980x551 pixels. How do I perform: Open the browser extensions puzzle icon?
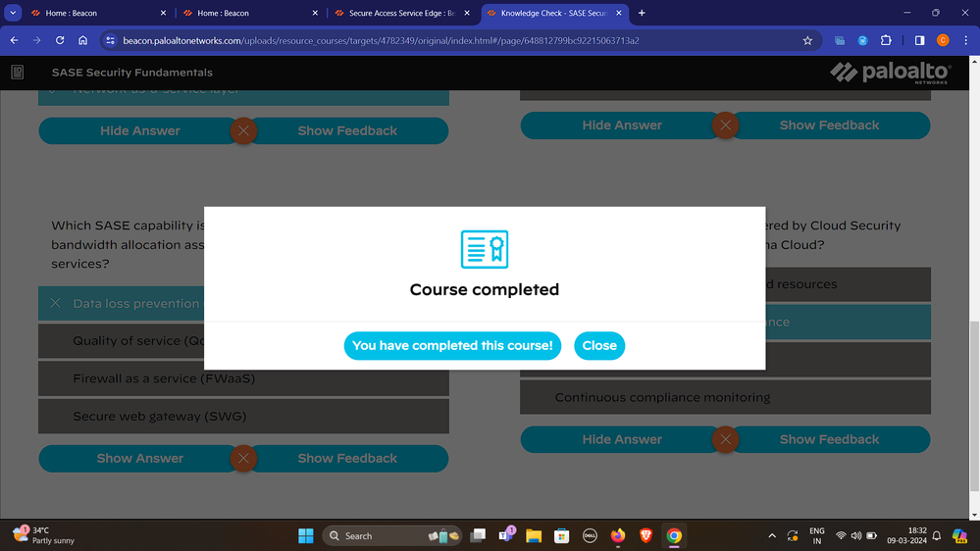[x=886, y=40]
